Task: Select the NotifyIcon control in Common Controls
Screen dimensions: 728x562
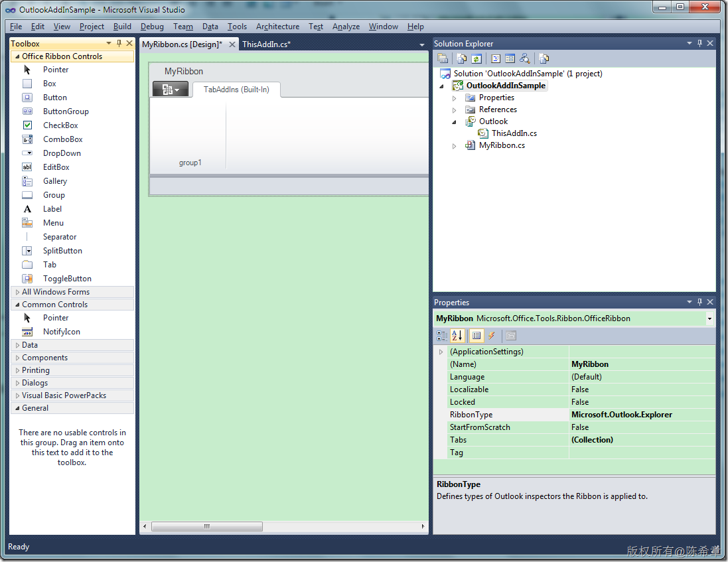Action: click(61, 332)
